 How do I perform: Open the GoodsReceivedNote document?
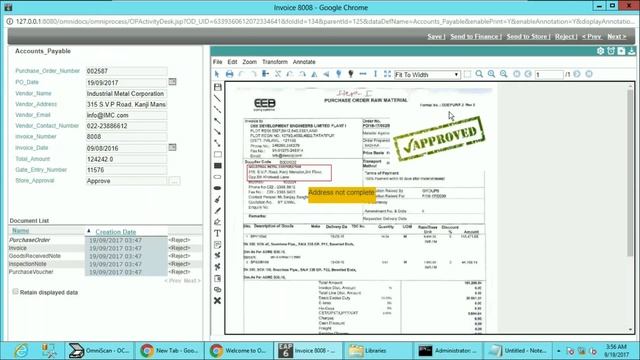click(35, 256)
